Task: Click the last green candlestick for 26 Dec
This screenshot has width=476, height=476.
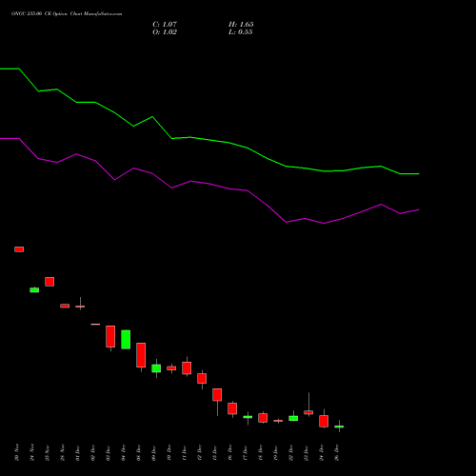Action: point(339,426)
